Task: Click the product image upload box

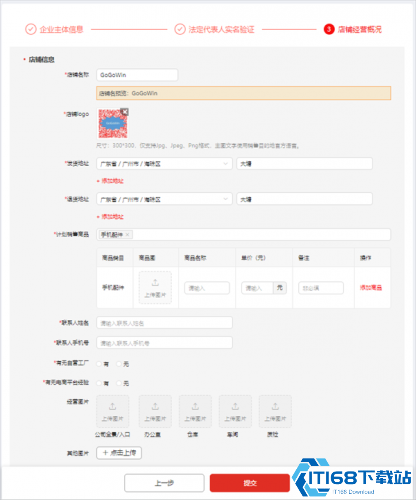Action: [x=155, y=287]
